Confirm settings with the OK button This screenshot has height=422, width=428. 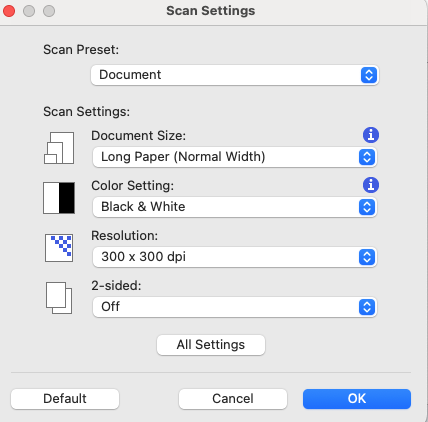pos(357,399)
